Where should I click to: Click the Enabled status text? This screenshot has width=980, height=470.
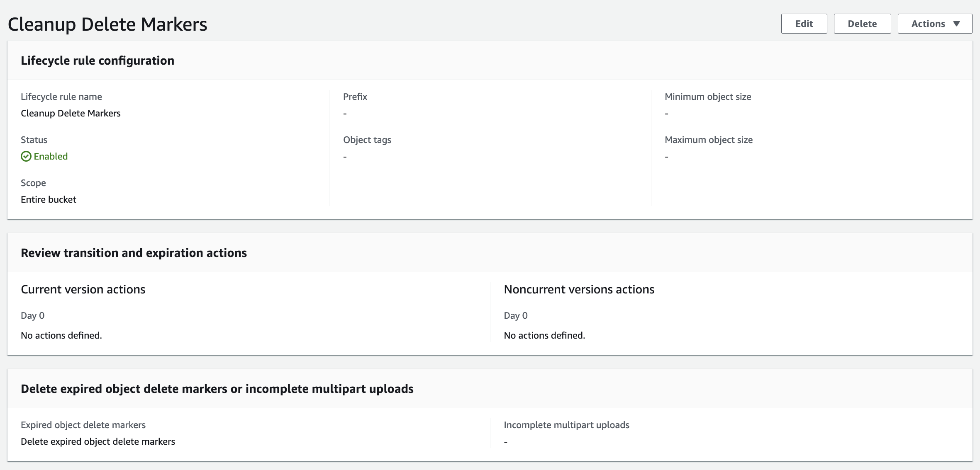[x=51, y=156]
